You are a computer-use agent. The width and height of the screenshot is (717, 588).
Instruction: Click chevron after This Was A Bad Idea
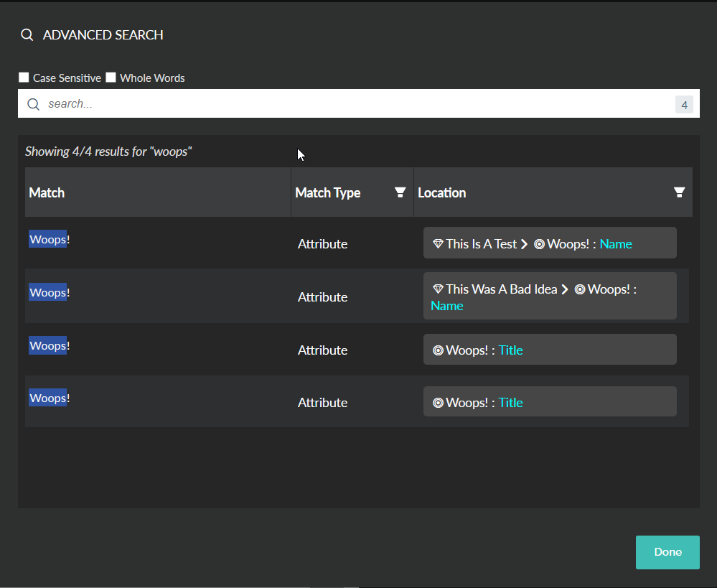click(x=565, y=289)
